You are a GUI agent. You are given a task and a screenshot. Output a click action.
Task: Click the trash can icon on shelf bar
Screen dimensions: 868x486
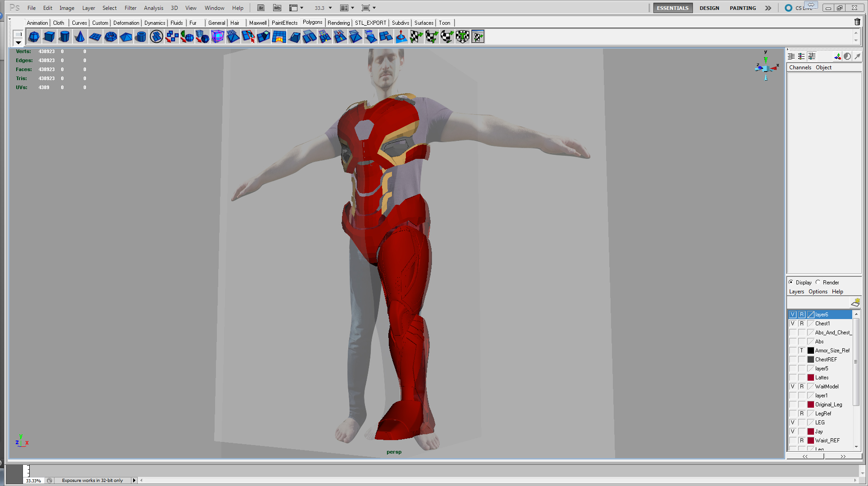click(x=857, y=22)
